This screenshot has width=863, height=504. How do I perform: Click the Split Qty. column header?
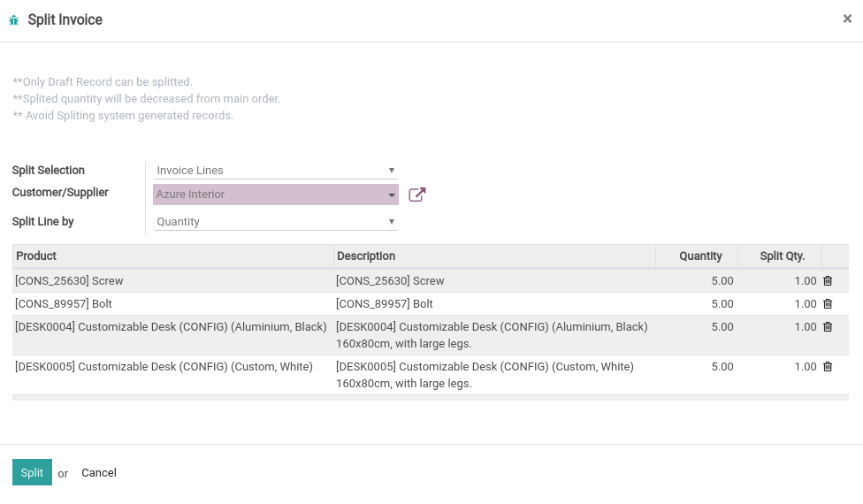[779, 256]
